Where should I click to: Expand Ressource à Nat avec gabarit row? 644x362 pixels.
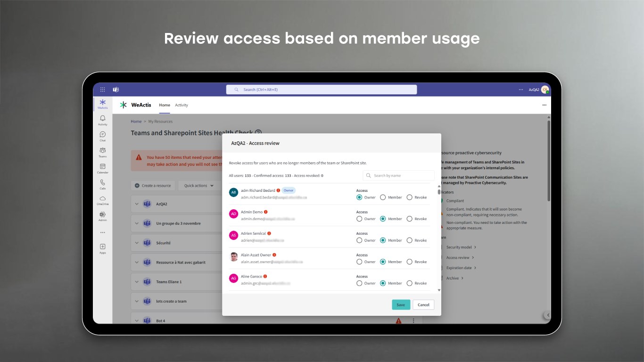[x=137, y=262]
